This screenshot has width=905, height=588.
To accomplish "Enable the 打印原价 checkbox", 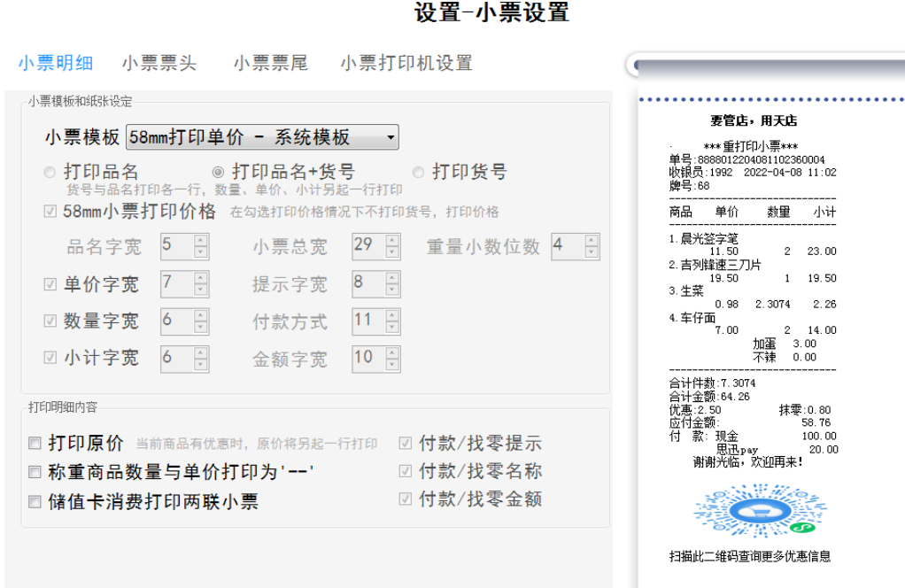I will [35, 443].
